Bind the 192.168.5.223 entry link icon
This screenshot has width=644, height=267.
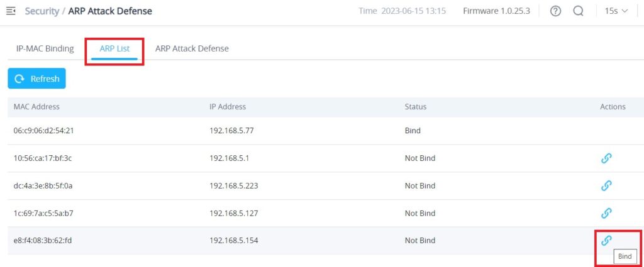[x=606, y=186]
